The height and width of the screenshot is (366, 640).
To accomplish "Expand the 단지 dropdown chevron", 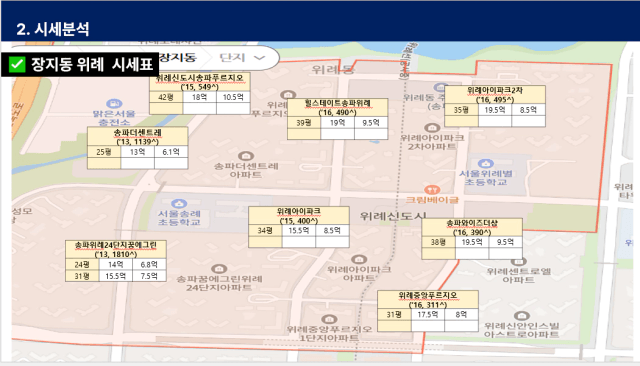I will [260, 58].
